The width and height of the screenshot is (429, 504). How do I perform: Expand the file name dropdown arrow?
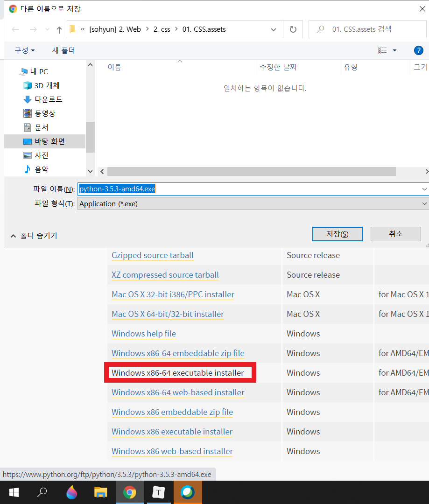tap(424, 189)
